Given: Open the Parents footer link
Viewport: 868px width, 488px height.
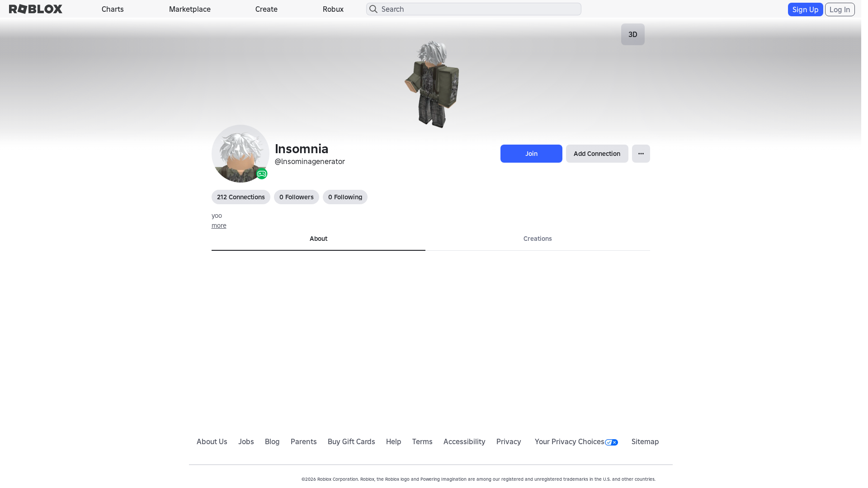Looking at the screenshot, I should pyautogui.click(x=304, y=442).
